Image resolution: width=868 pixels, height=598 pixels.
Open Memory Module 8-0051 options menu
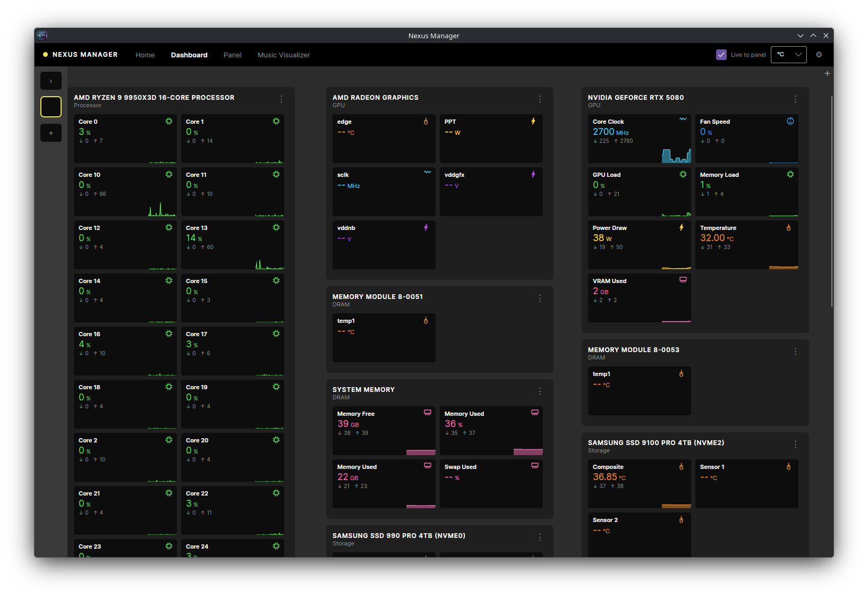[x=540, y=298]
